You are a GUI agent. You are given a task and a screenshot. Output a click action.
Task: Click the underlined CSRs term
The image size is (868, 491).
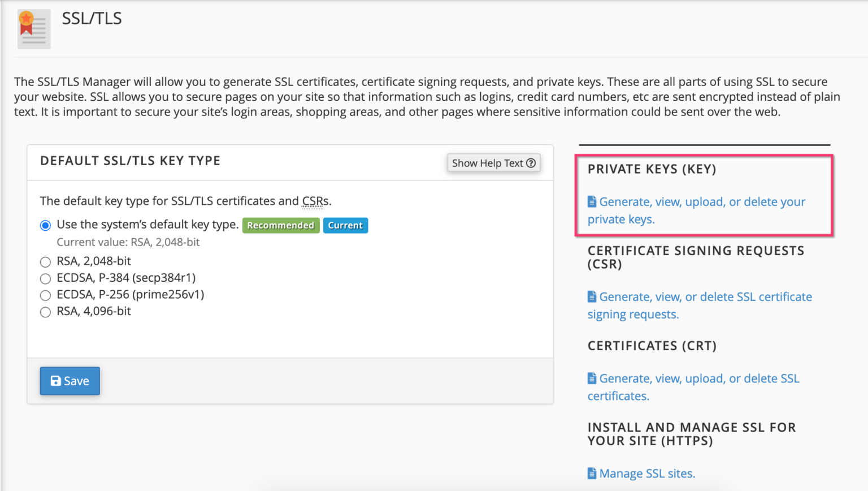(313, 201)
